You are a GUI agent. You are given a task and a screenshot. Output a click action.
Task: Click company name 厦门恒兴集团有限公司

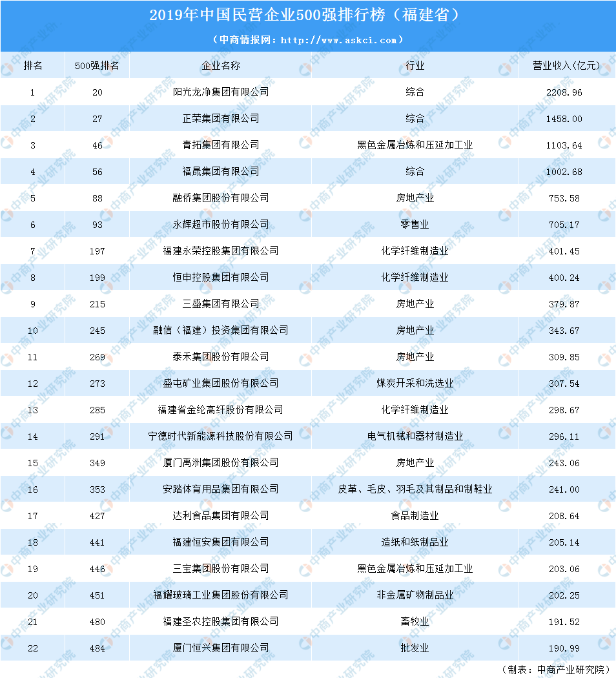tap(220, 648)
